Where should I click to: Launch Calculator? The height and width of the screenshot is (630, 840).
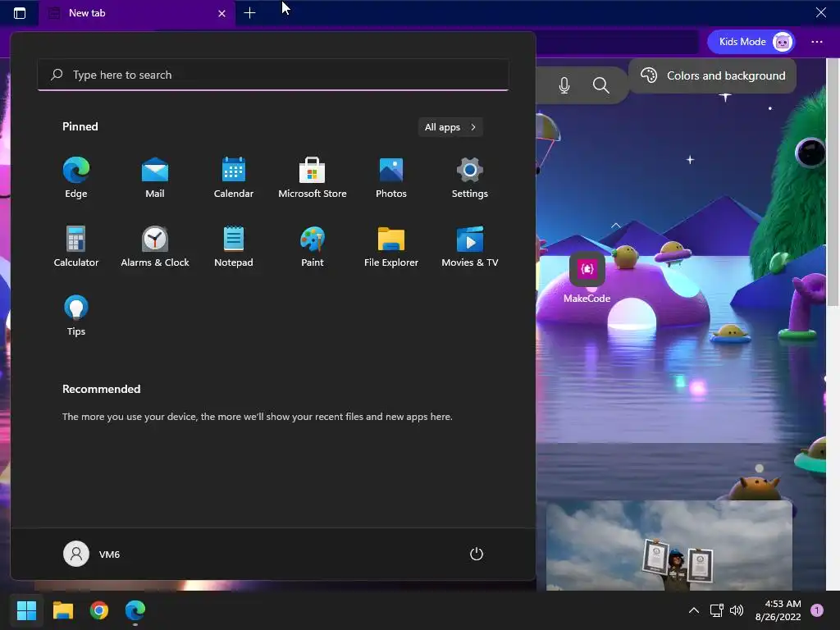pyautogui.click(x=76, y=246)
